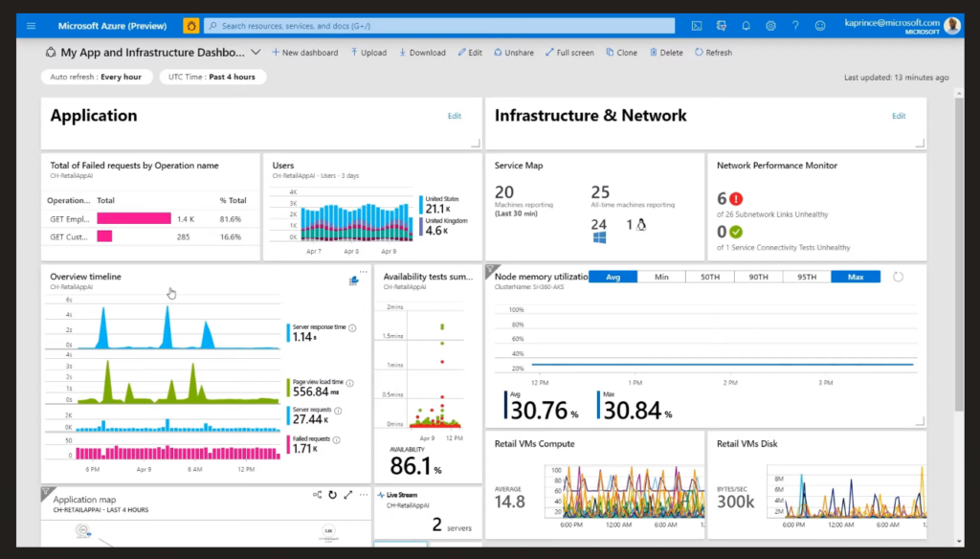This screenshot has height=559, width=980.
Task: Open the Auto refresh Every hour selector
Action: click(97, 77)
